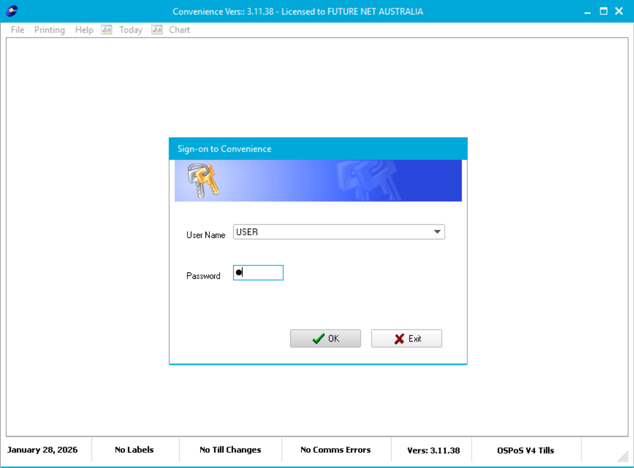Select the User Name combo box showing USER
The image size is (634, 468).
pyautogui.click(x=330, y=232)
